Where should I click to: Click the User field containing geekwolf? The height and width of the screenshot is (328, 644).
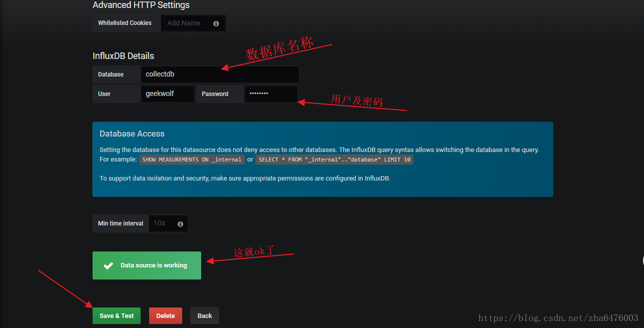coord(167,94)
